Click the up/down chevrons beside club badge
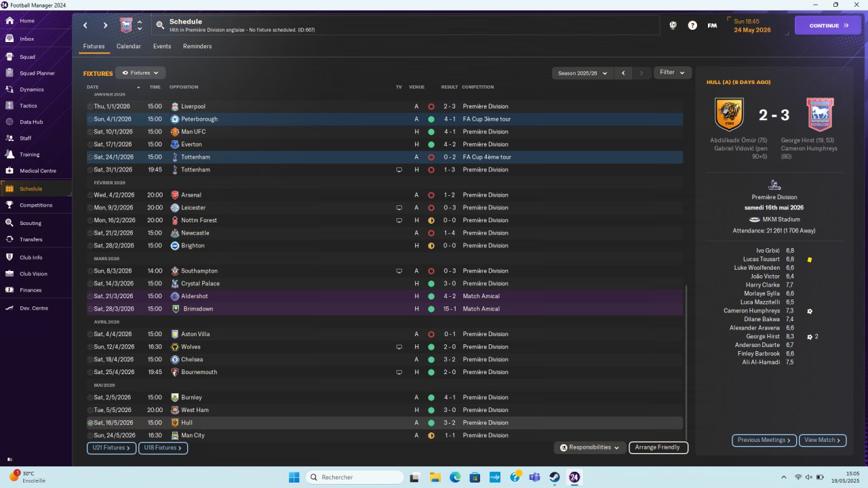Screen dimensions: 868x488 [x=140, y=26]
